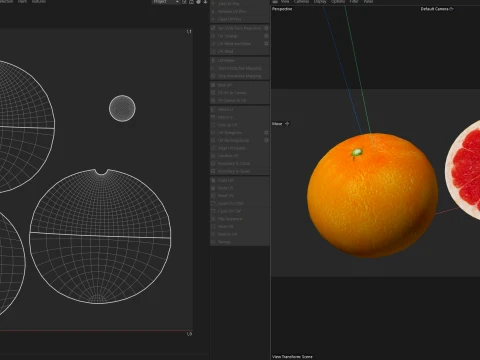Image resolution: width=480 pixels, height=360 pixels.
Task: Click the View Transform: Scene status text
Action: [x=292, y=357]
